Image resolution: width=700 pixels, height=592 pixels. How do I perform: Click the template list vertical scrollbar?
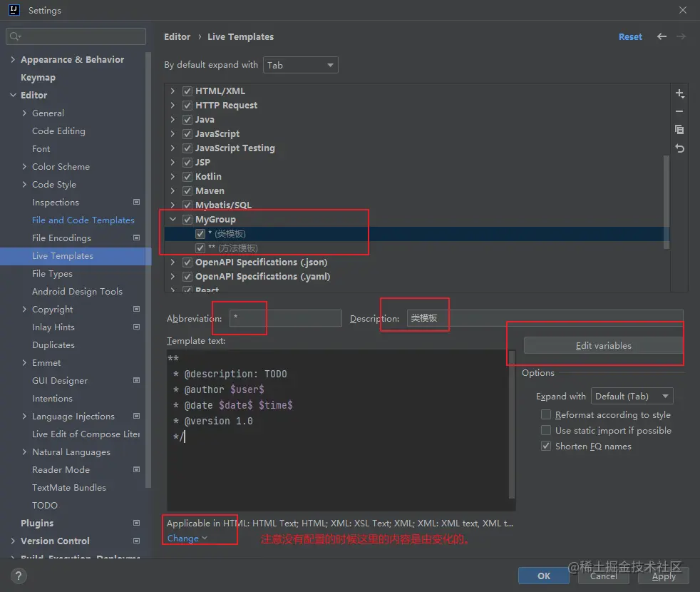click(666, 202)
